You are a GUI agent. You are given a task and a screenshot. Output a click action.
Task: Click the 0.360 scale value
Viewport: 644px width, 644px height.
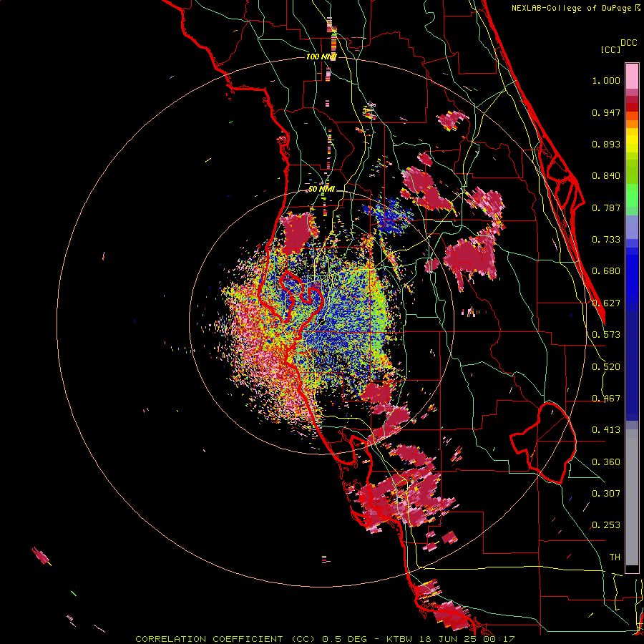(x=606, y=462)
